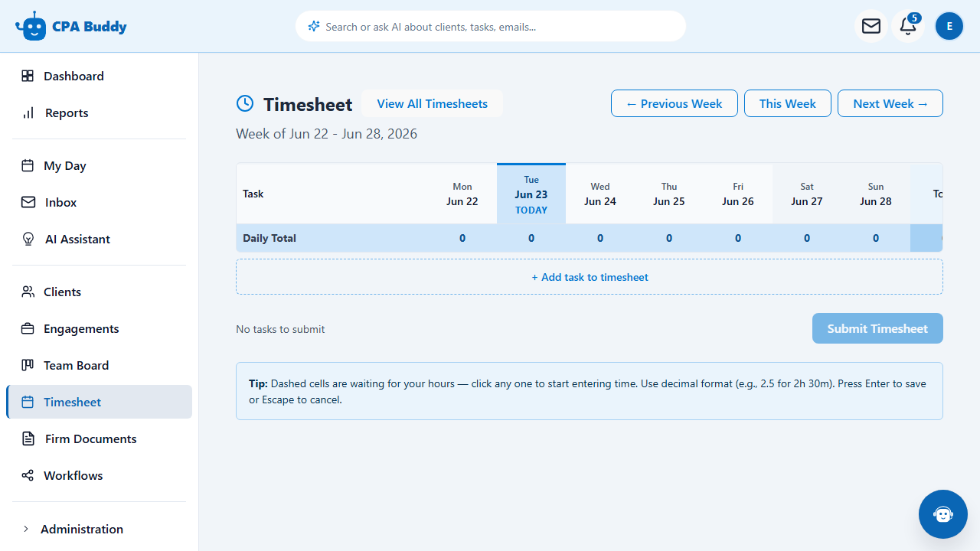Click the Workflows share-node icon
This screenshot has width=980, height=551.
click(x=28, y=475)
